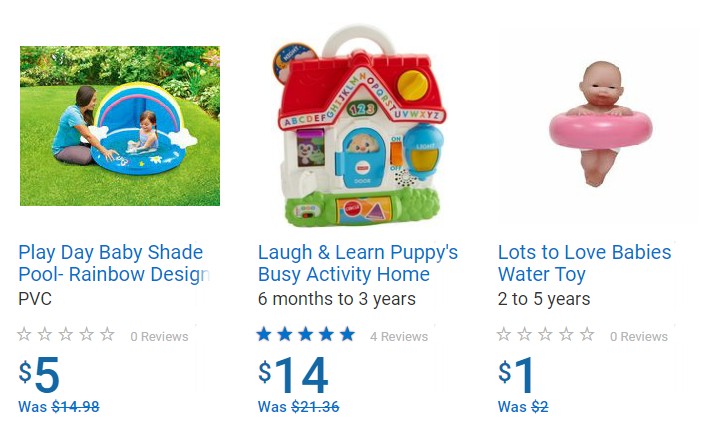Open the 4 Reviews link for Puppy's Activity Home

click(399, 337)
